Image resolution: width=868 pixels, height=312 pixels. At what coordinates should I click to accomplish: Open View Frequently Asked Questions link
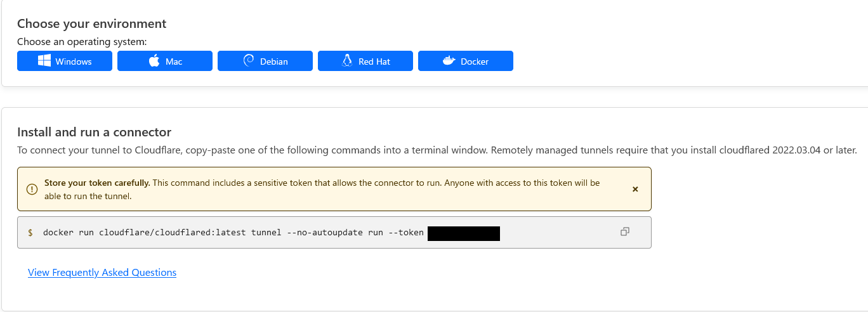click(x=102, y=273)
